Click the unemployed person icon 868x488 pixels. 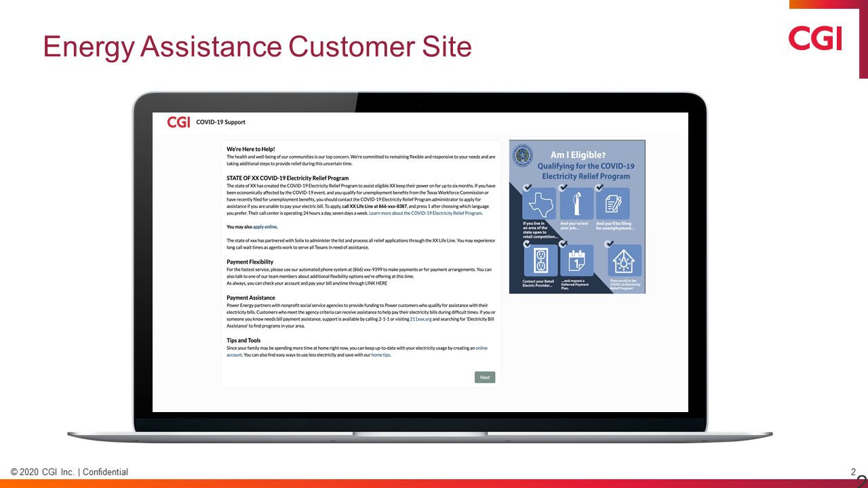[576, 203]
